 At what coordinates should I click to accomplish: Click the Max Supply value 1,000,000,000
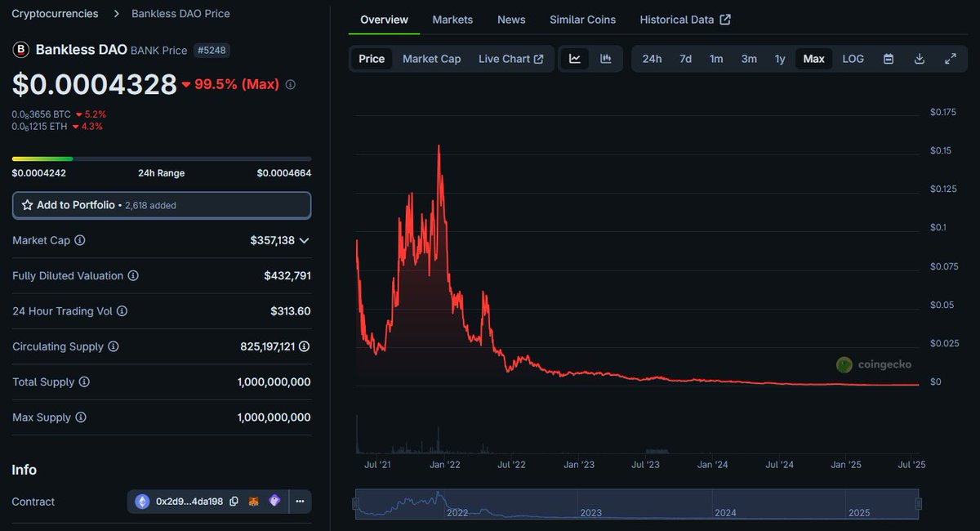coord(274,417)
